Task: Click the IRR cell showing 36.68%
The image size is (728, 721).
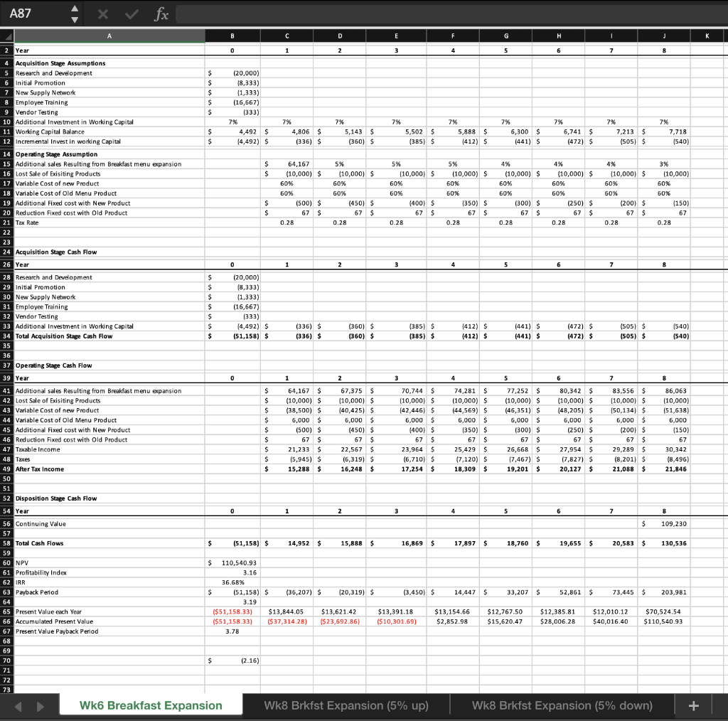Action: click(x=232, y=582)
